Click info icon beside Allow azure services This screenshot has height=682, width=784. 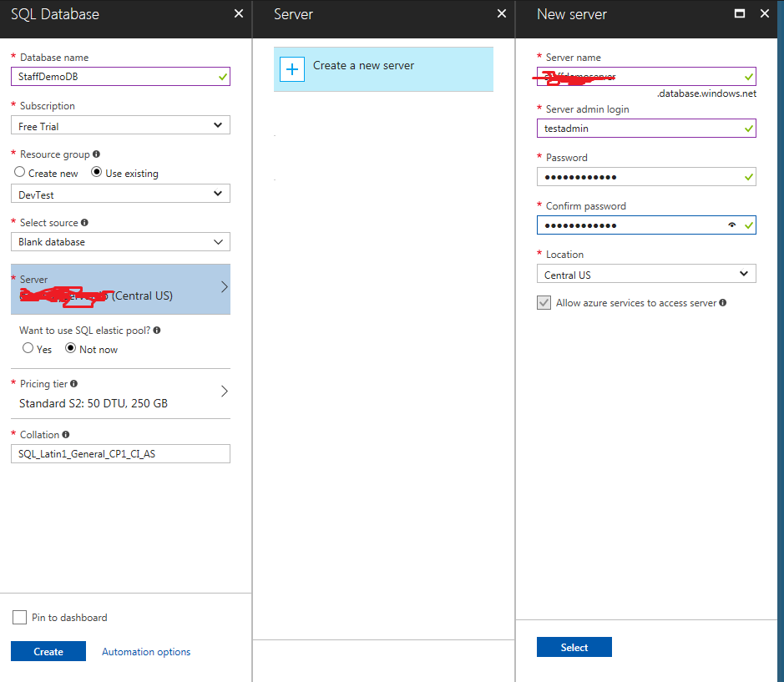click(x=723, y=302)
